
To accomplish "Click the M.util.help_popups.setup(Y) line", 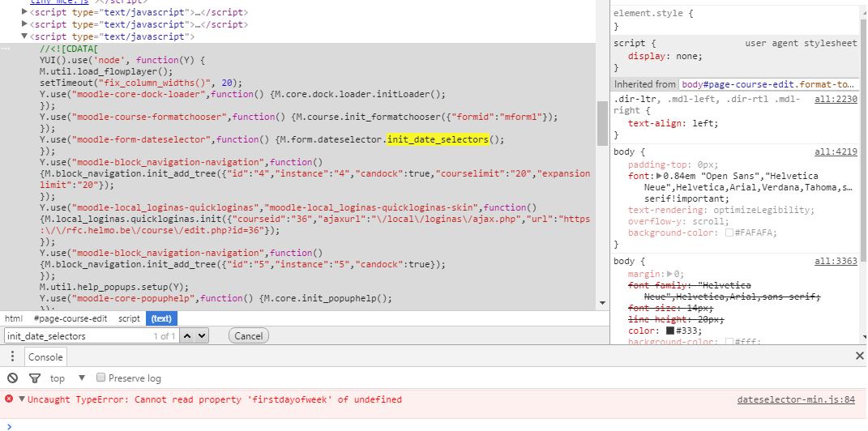I will [x=114, y=287].
